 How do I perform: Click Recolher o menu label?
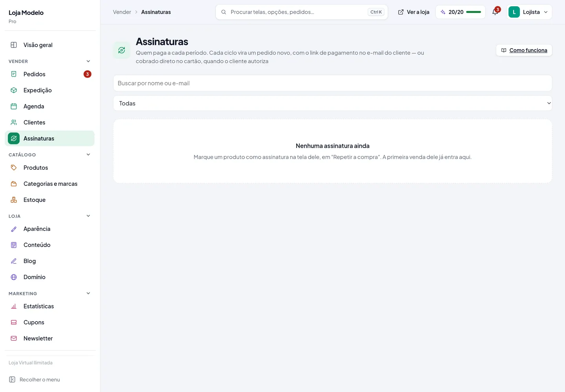click(x=40, y=379)
